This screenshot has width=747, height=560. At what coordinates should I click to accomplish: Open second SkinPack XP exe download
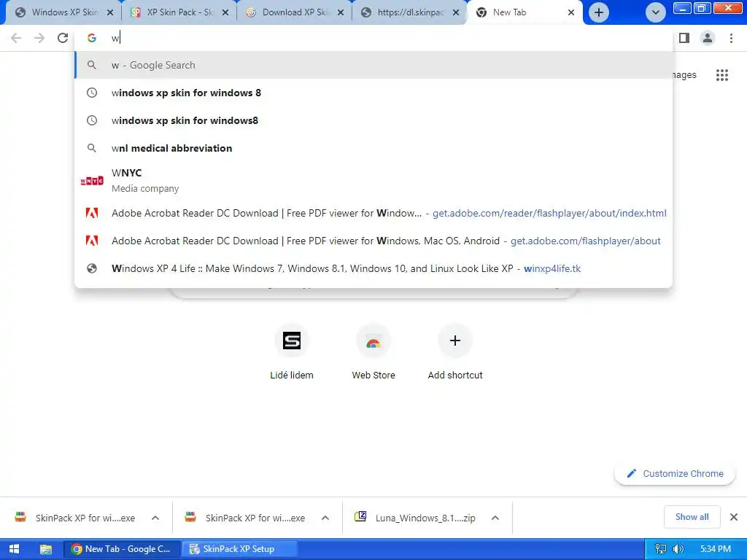pos(247,518)
